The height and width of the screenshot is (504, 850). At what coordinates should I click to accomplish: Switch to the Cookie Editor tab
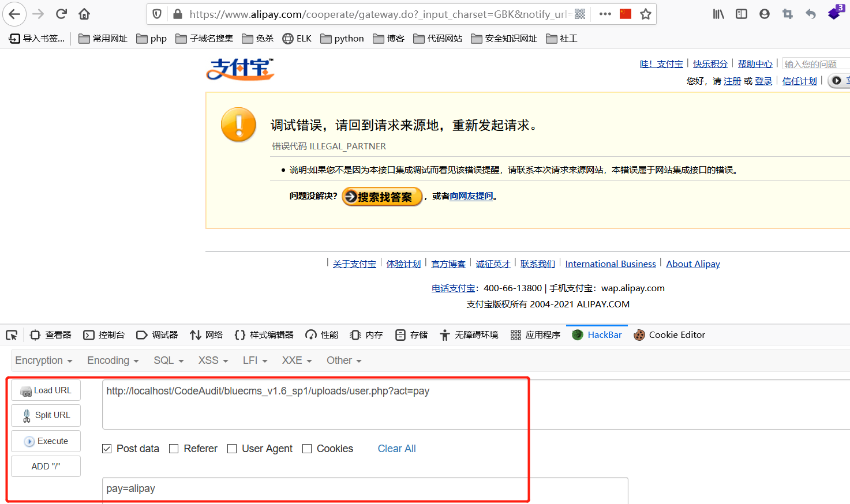pyautogui.click(x=669, y=335)
